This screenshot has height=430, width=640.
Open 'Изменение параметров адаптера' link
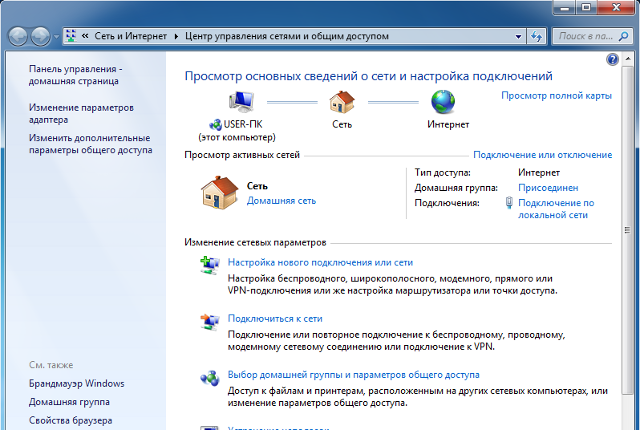(x=81, y=113)
